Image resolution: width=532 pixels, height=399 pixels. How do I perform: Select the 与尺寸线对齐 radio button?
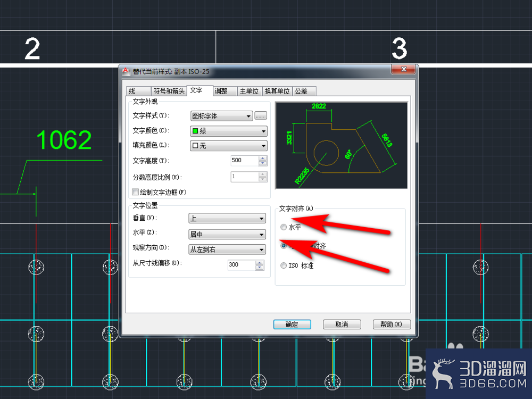[284, 246]
